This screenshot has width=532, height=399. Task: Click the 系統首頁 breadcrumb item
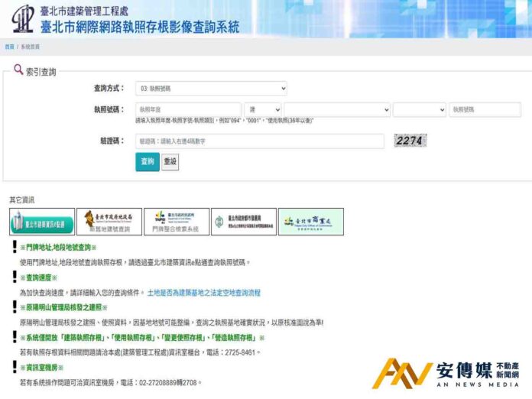(31, 47)
